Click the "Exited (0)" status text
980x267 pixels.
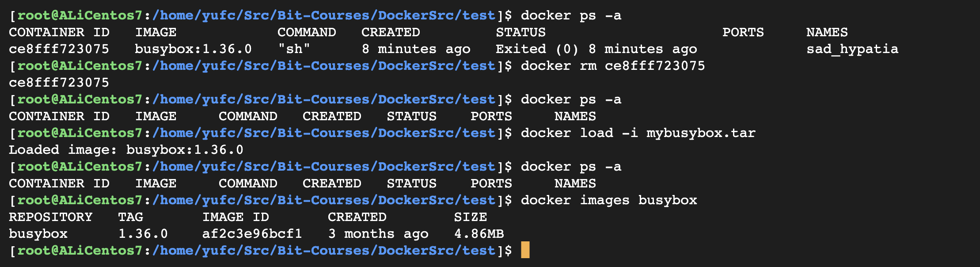(x=536, y=49)
